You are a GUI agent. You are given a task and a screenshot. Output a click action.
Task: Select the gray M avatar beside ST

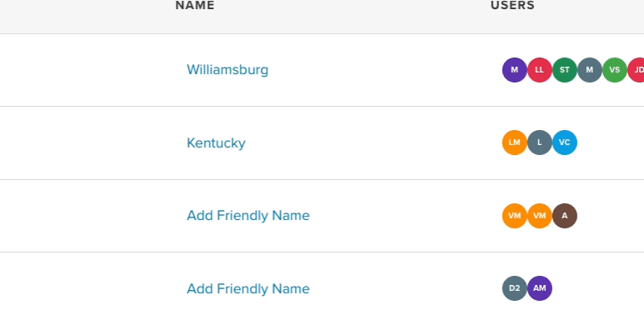coord(589,70)
